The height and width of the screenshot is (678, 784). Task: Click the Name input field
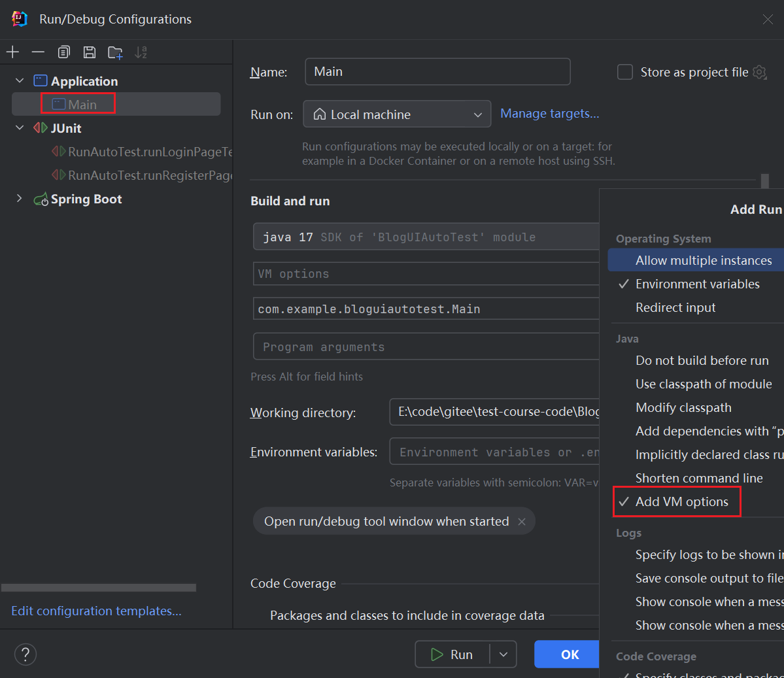coord(437,71)
